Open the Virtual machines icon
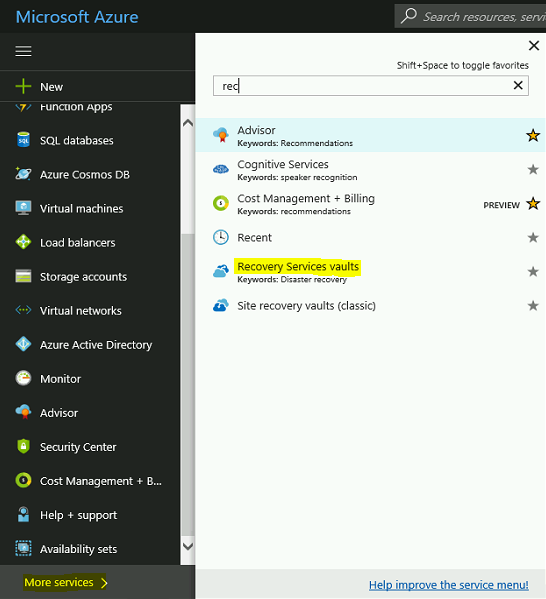Screen dimensions: 546x599 pyautogui.click(x=23, y=208)
